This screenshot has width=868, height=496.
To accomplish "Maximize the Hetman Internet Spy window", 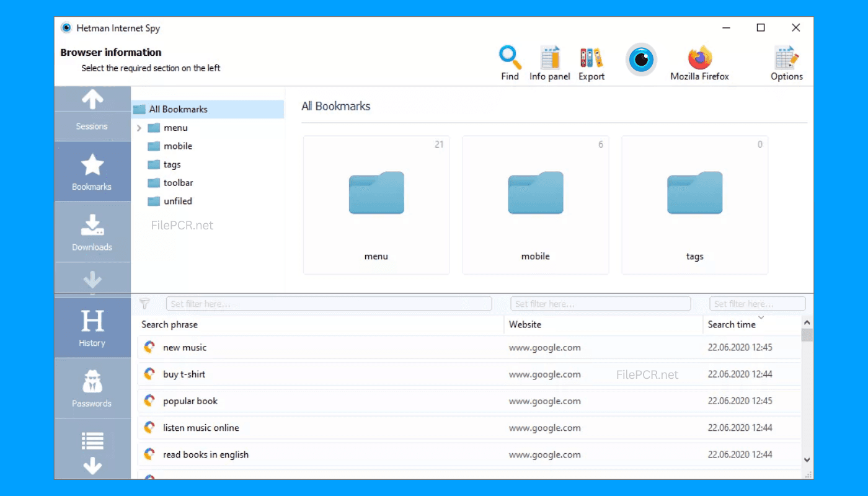I will click(761, 27).
